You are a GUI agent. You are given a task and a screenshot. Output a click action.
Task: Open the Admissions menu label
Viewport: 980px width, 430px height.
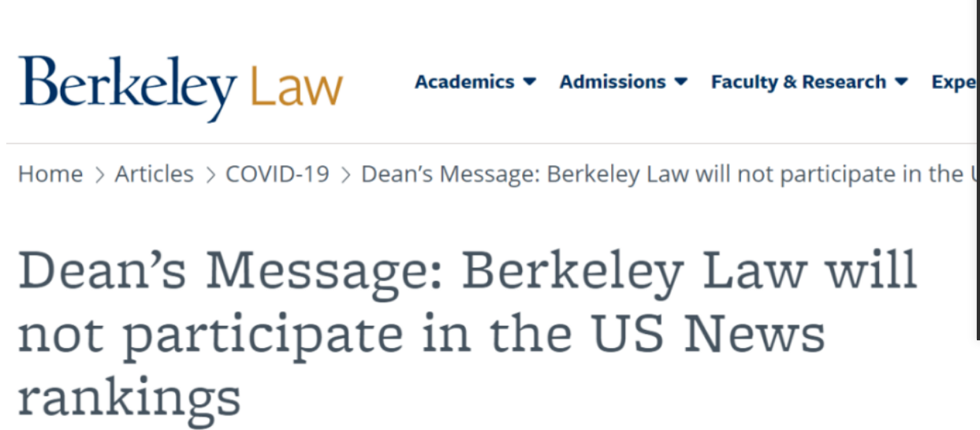point(613,82)
